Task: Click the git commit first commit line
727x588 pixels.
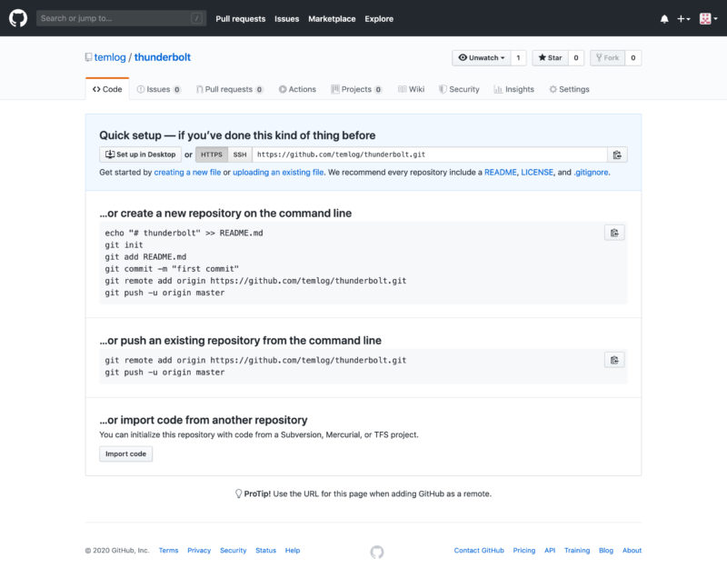Action: 172,269
